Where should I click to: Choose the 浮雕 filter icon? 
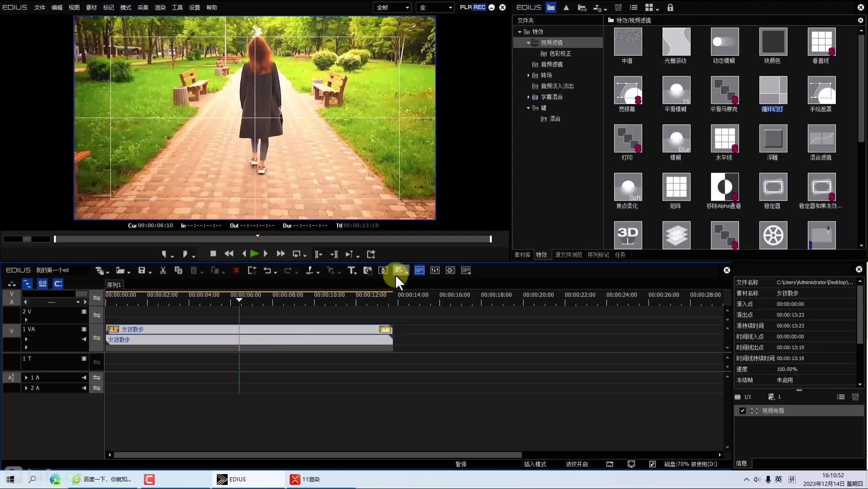(773, 139)
